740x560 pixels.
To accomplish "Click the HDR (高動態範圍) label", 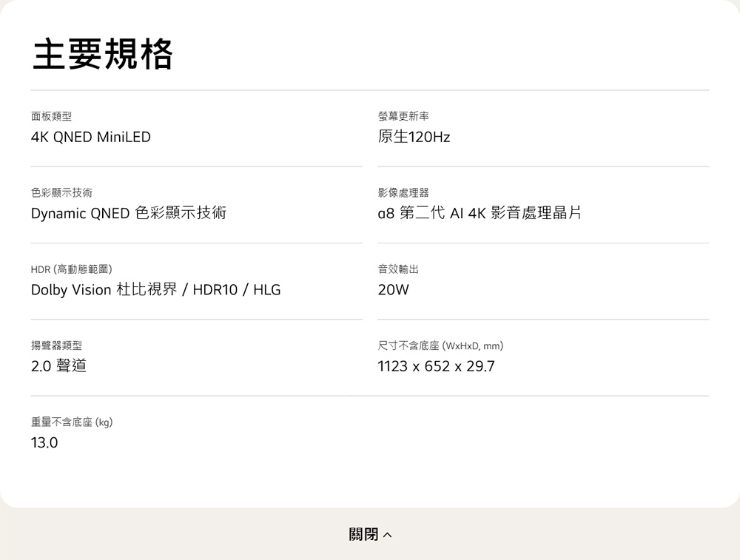I will click(x=72, y=269).
